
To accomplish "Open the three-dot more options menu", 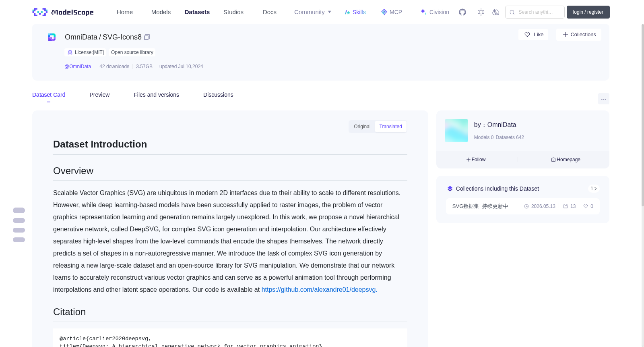I will click(604, 99).
